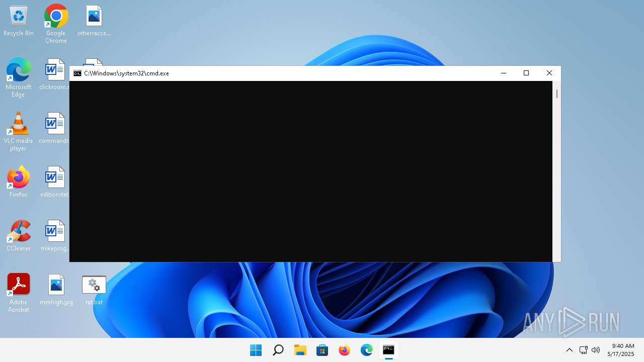Open Edge from the taskbar
The image size is (644, 362).
[366, 350]
